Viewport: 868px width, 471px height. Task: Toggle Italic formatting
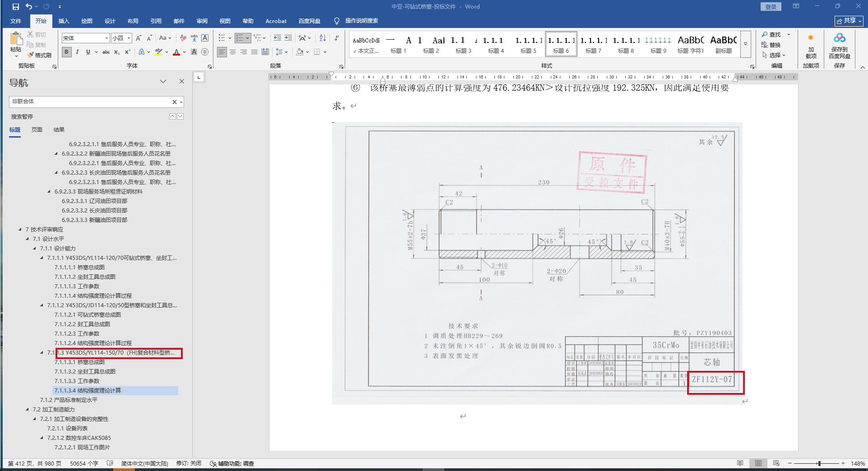coord(77,52)
